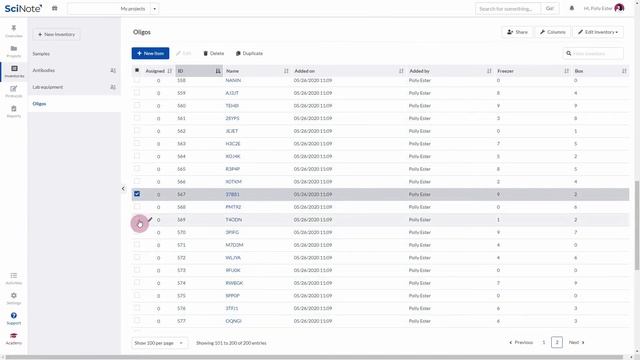Click the pencil edit icon in row 569
This screenshot has width=640, height=360.
[x=150, y=219]
